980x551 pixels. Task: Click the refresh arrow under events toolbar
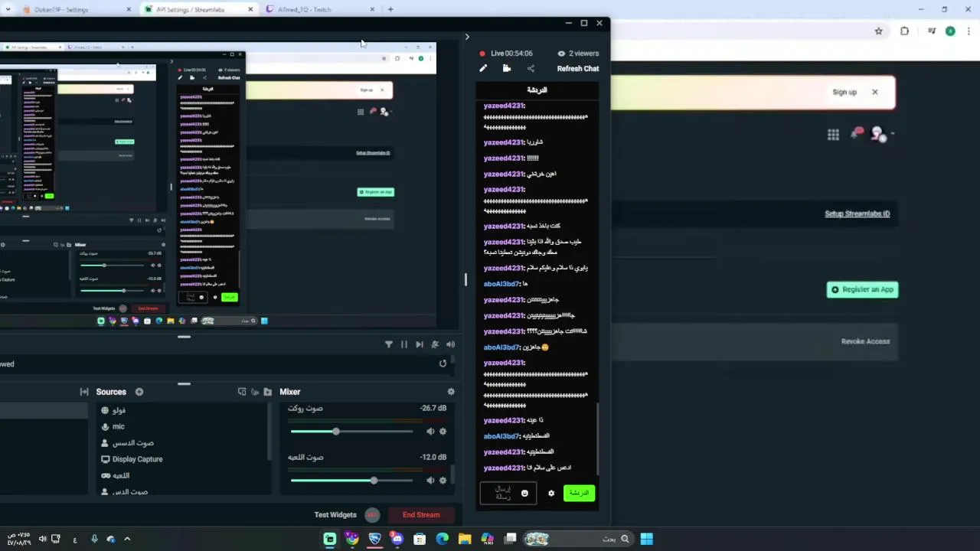pyautogui.click(x=443, y=364)
